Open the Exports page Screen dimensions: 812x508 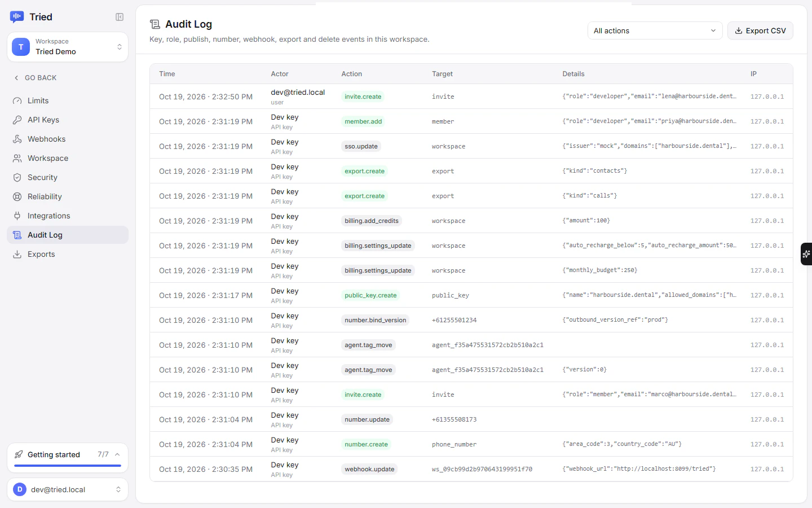click(68, 254)
